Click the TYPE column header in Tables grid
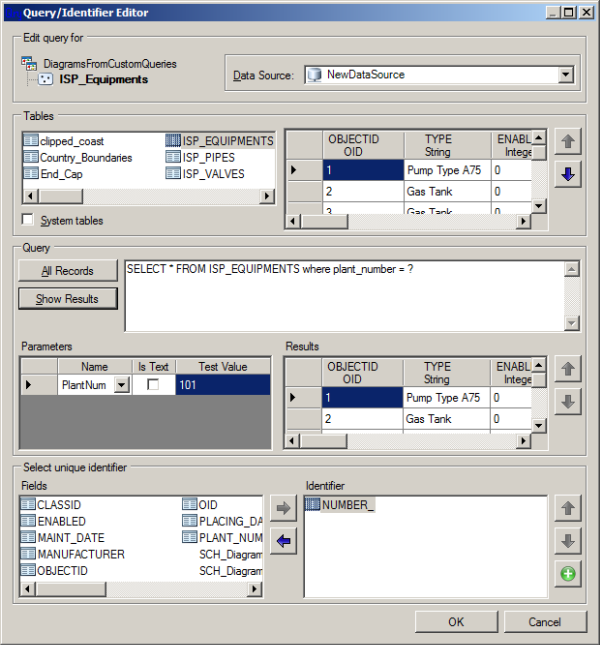 pos(447,145)
